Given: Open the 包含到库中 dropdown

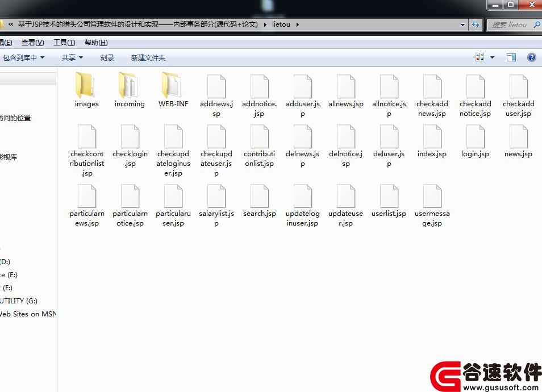Looking at the screenshot, I should [23, 58].
